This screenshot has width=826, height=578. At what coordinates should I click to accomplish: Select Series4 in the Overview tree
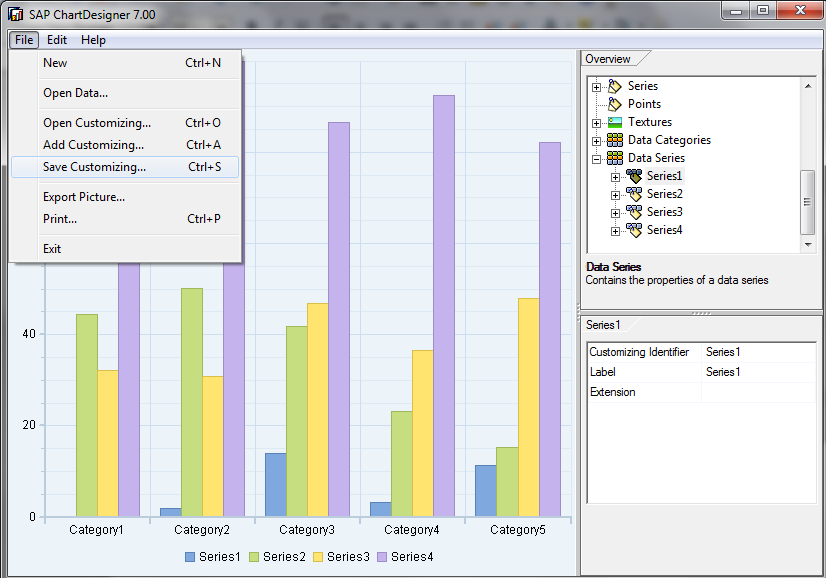665,230
